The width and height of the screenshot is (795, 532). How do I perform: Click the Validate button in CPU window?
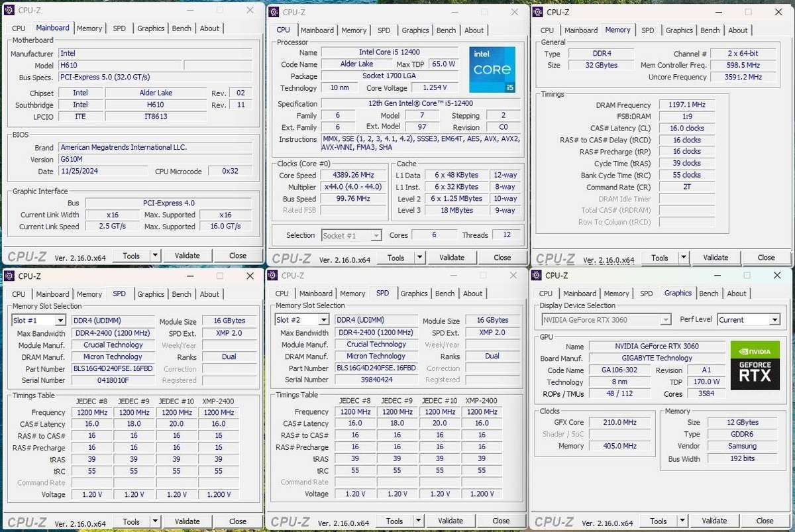click(452, 257)
